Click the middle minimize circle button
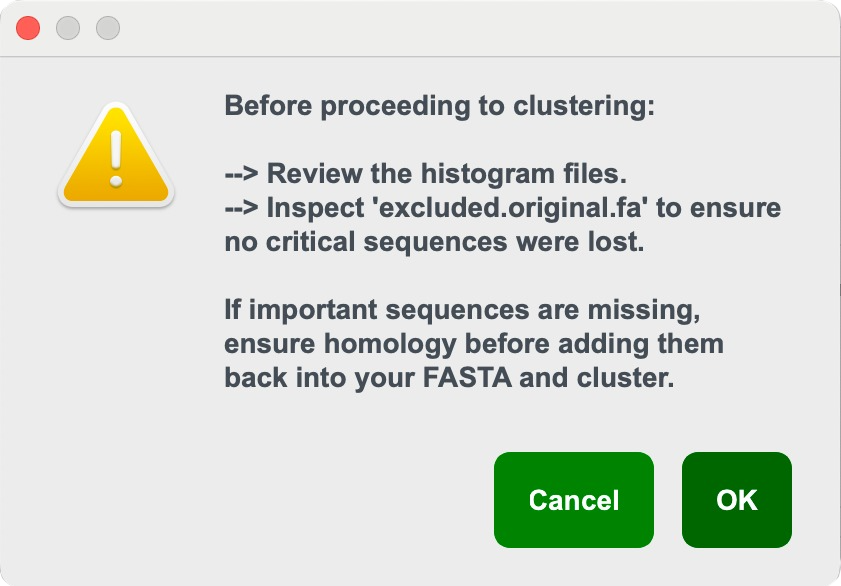Viewport: 841px width, 586px height. click(x=67, y=28)
